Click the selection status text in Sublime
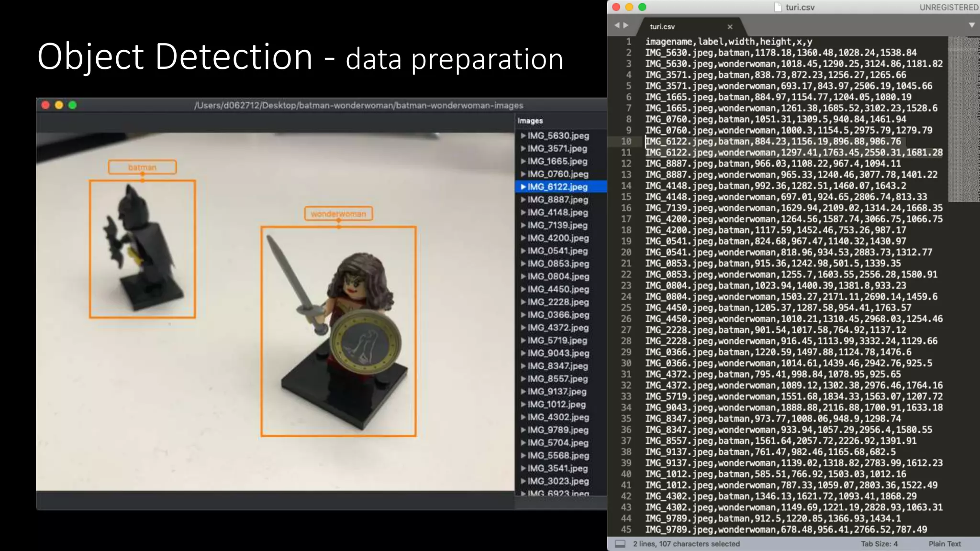Image resolution: width=980 pixels, height=551 pixels. coord(686,544)
